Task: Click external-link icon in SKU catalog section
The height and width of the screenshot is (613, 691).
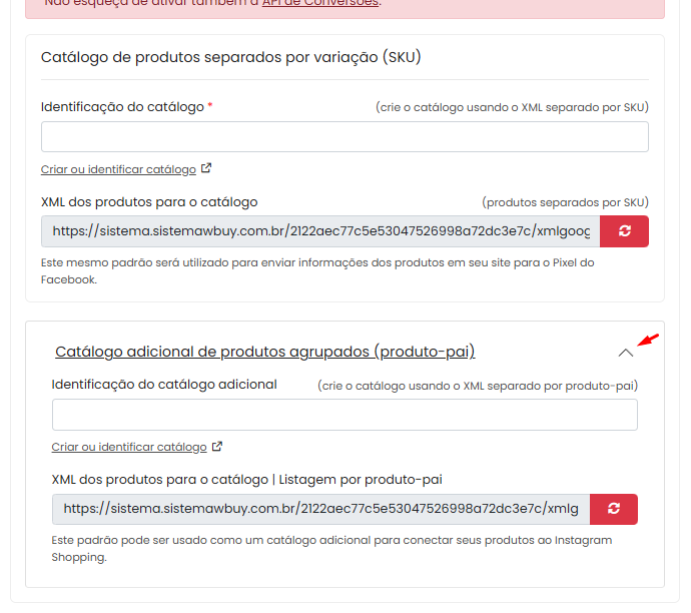Action: click(x=206, y=169)
